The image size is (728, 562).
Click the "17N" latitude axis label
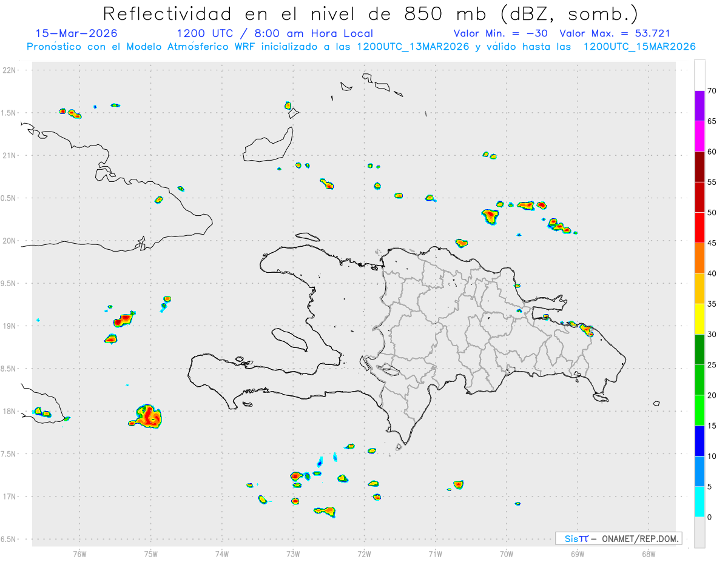point(10,497)
